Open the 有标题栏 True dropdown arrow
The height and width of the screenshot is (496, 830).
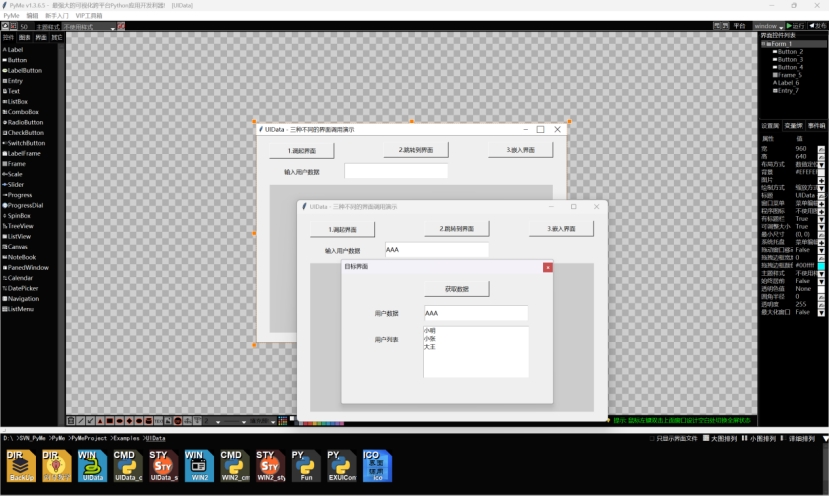tap(822, 219)
